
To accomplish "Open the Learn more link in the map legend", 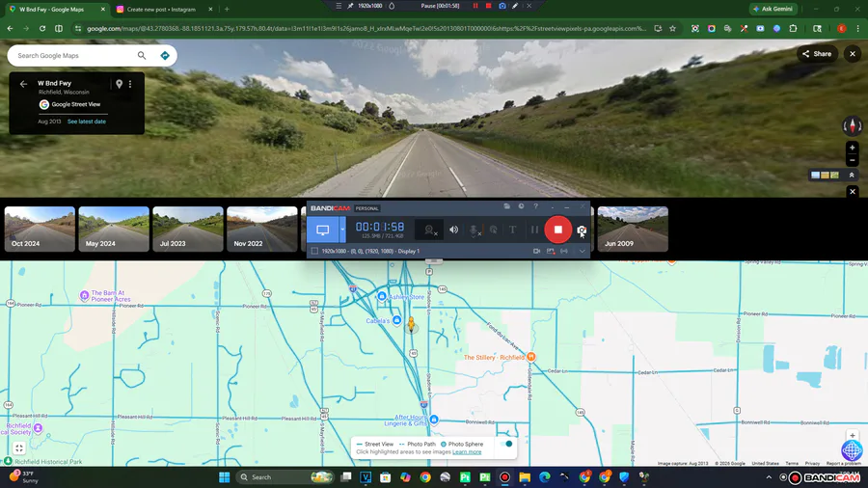I will click(467, 452).
